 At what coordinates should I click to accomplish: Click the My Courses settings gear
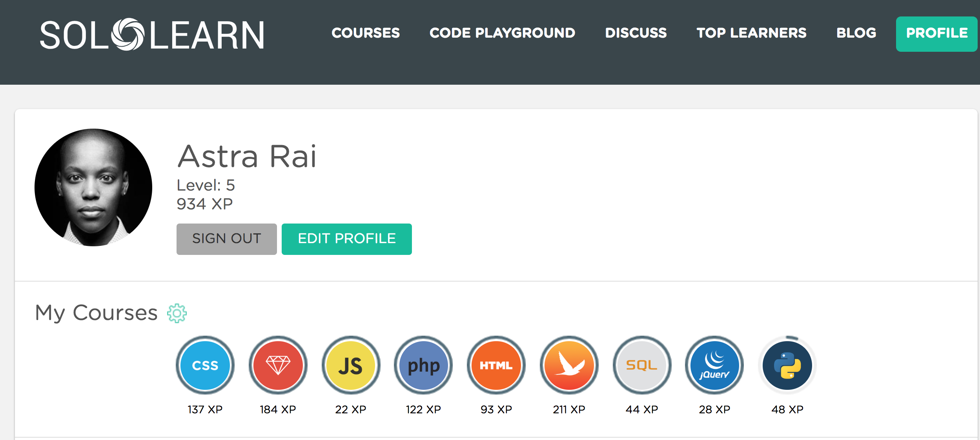177,313
